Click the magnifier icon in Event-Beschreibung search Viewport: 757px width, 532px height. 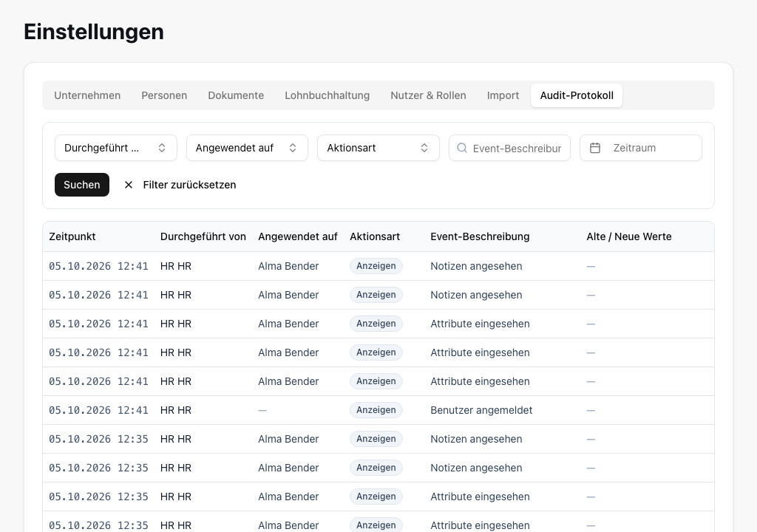[462, 148]
